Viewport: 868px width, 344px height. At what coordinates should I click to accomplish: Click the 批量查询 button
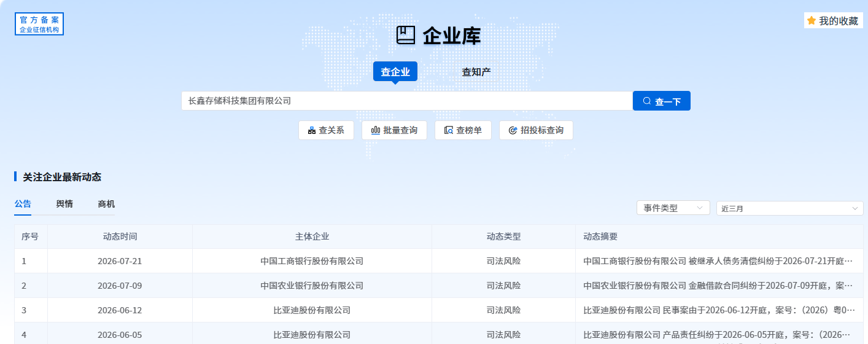click(x=394, y=130)
